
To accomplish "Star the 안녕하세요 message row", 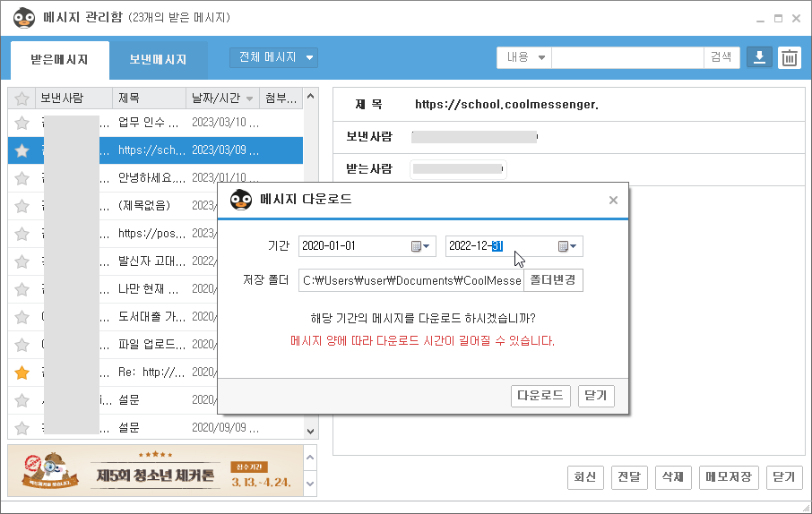I will [x=22, y=178].
